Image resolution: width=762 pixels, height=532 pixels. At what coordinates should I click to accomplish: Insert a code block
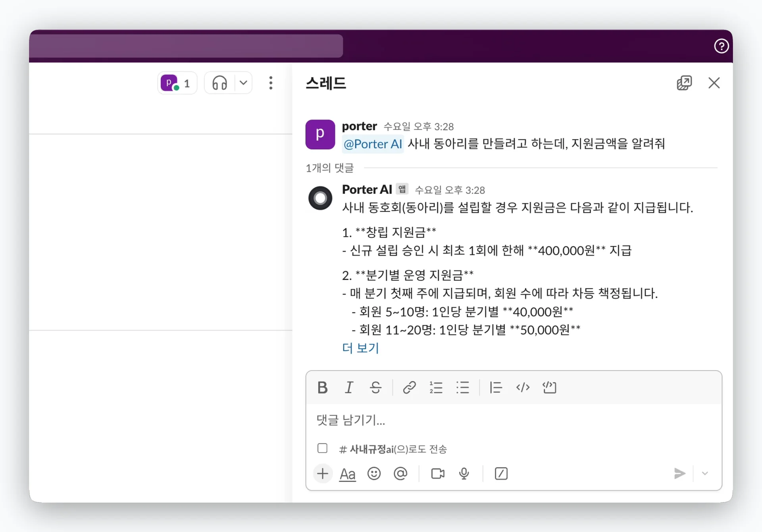549,387
